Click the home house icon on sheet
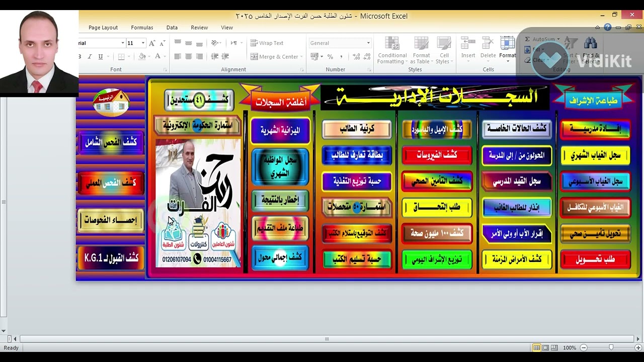644x362 pixels. point(111,102)
